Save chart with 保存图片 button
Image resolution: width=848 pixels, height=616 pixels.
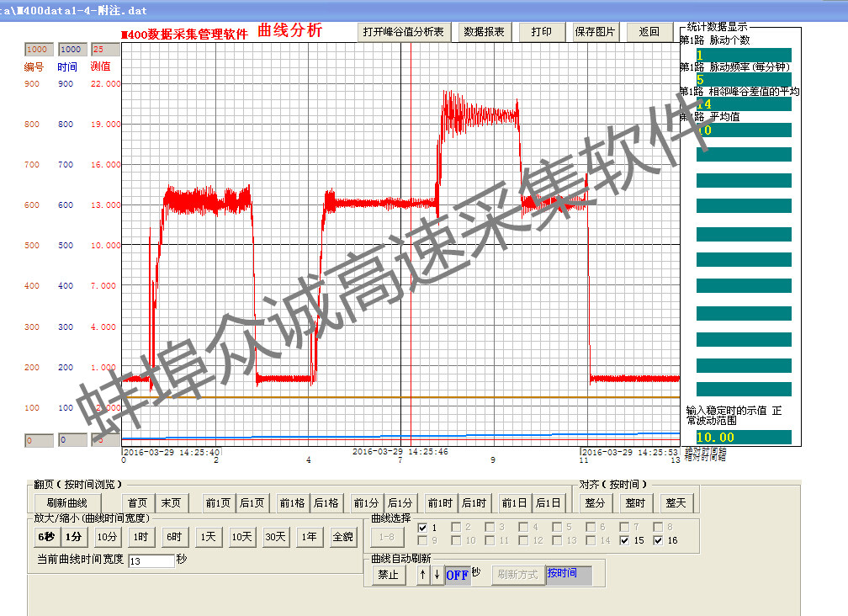coord(595,32)
